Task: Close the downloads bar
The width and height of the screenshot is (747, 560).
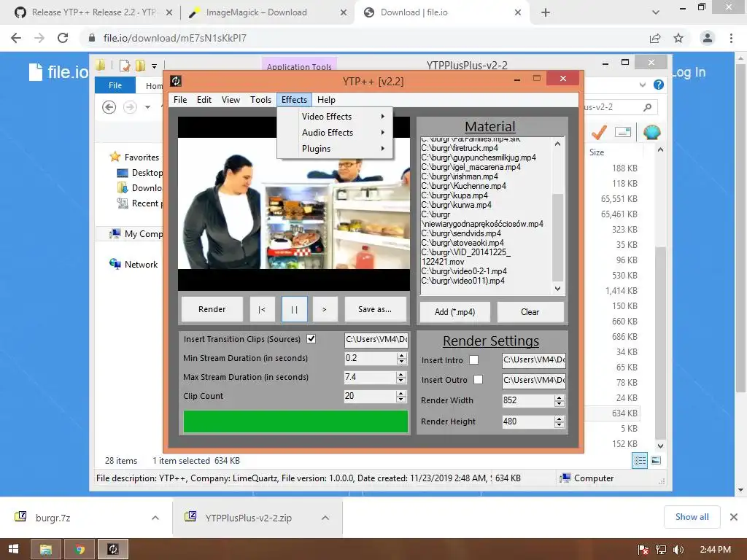Action: coord(734,517)
